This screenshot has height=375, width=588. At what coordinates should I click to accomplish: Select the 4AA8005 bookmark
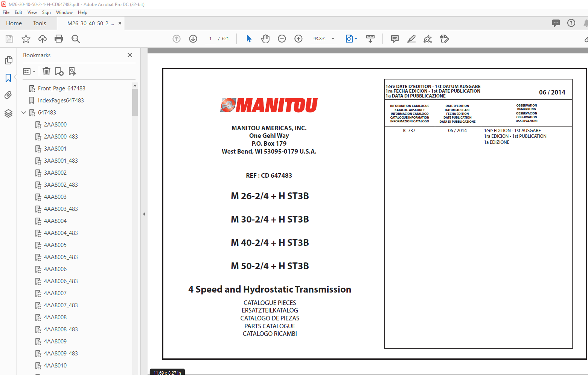pos(55,245)
